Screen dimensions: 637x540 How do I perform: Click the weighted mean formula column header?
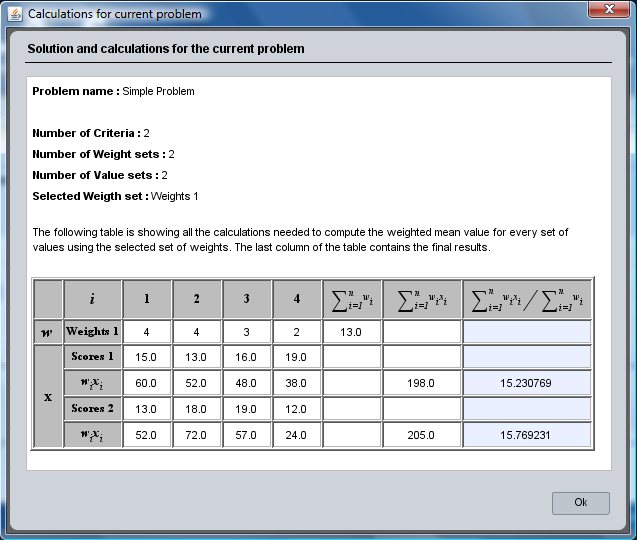[527, 298]
